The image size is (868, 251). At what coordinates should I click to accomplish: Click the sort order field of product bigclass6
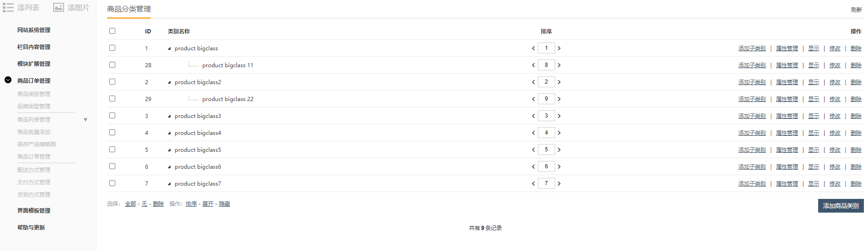pos(546,166)
